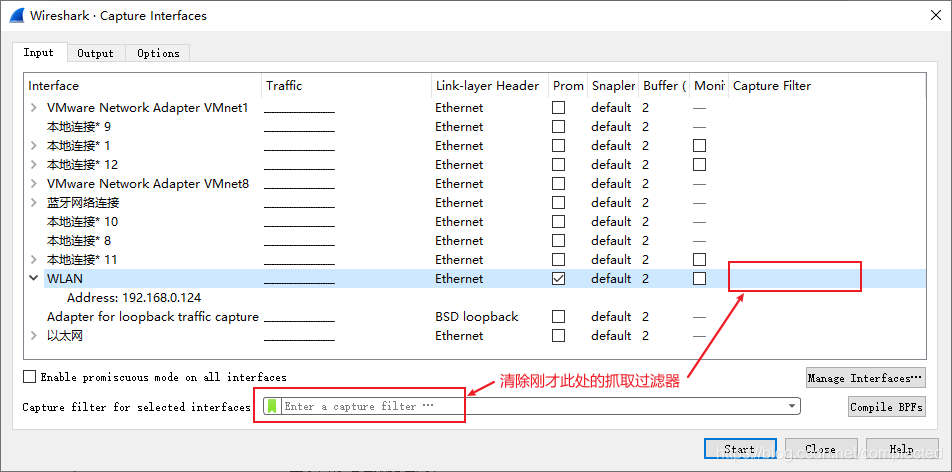Open the capture filter dropdown arrow

[792, 406]
